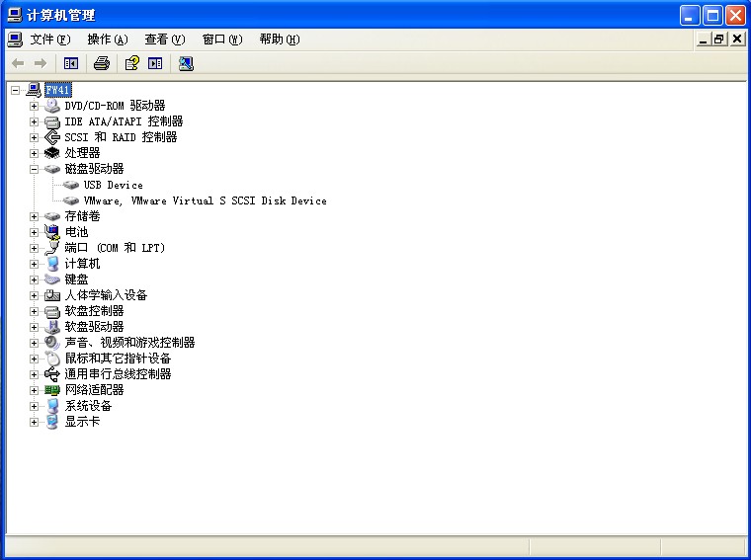Click the Forward arrow toolbar icon
The image size is (751, 560).
pos(41,63)
